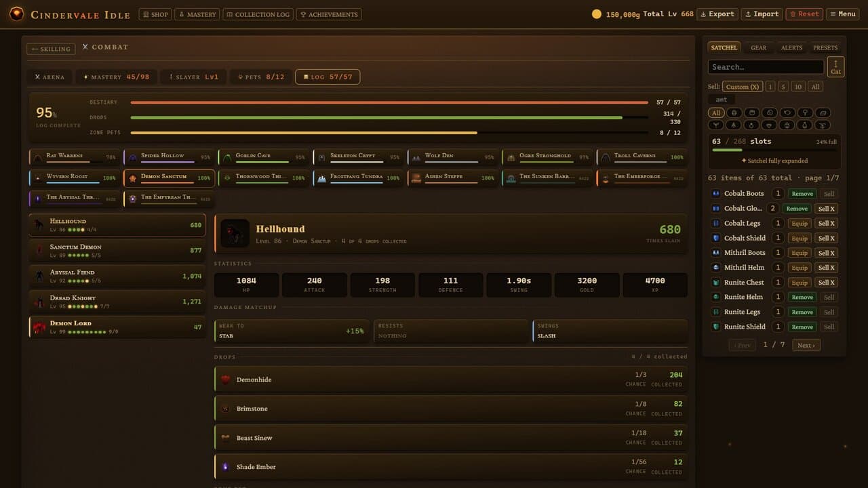This screenshot has width=868, height=488.
Task: Go to next satchel page
Action: click(806, 345)
